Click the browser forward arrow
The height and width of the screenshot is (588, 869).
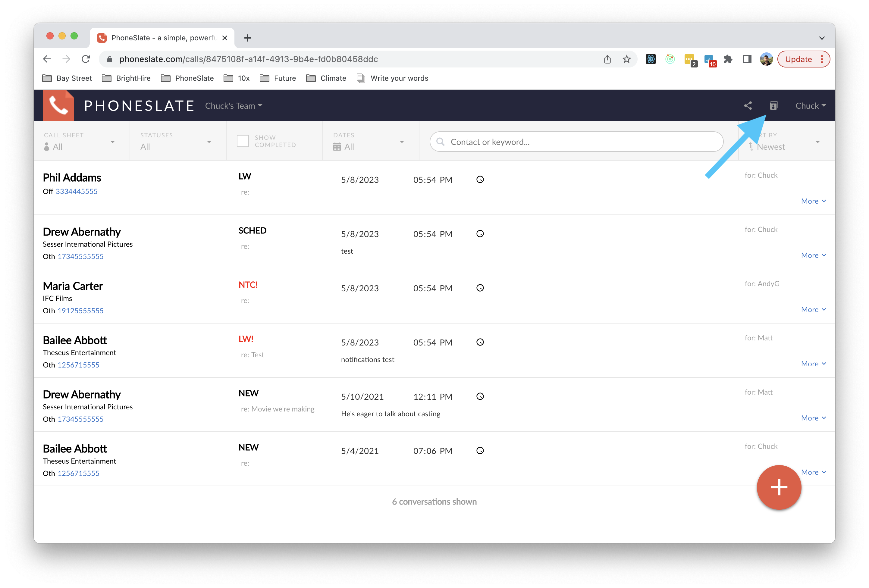pyautogui.click(x=66, y=59)
